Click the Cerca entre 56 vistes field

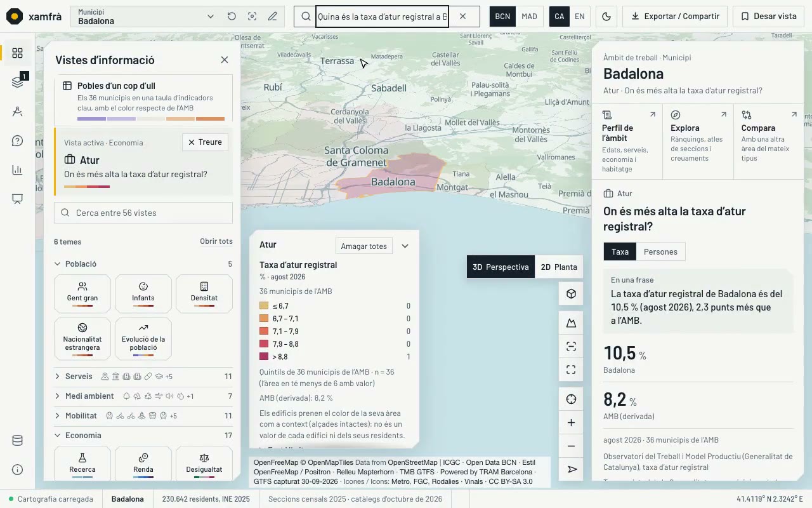(x=143, y=213)
